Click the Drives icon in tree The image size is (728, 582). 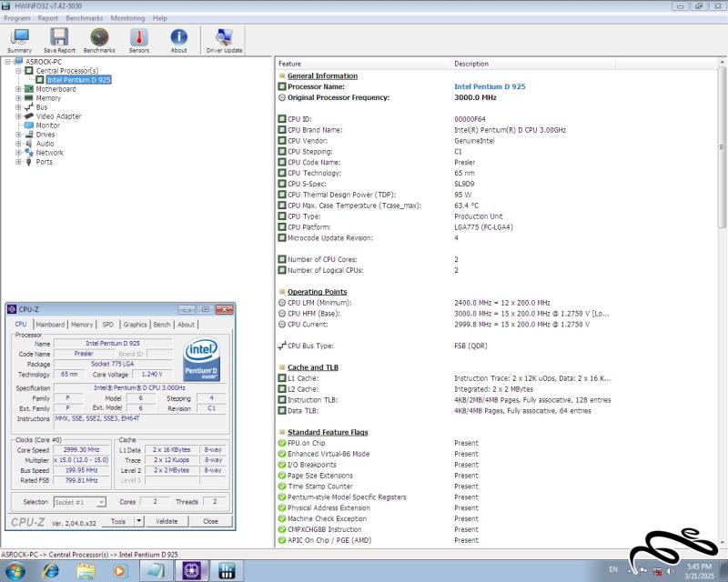[x=29, y=134]
